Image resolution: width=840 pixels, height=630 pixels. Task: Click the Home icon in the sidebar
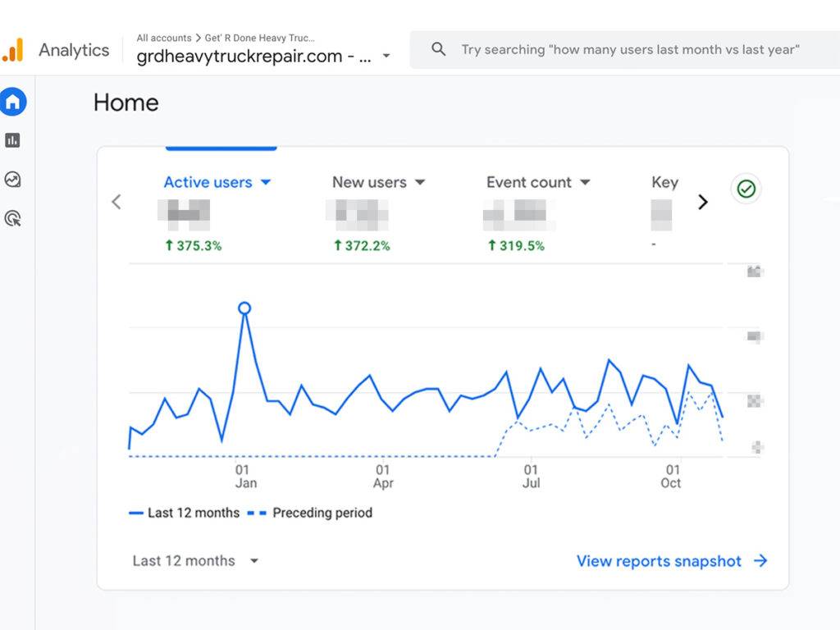(13, 100)
